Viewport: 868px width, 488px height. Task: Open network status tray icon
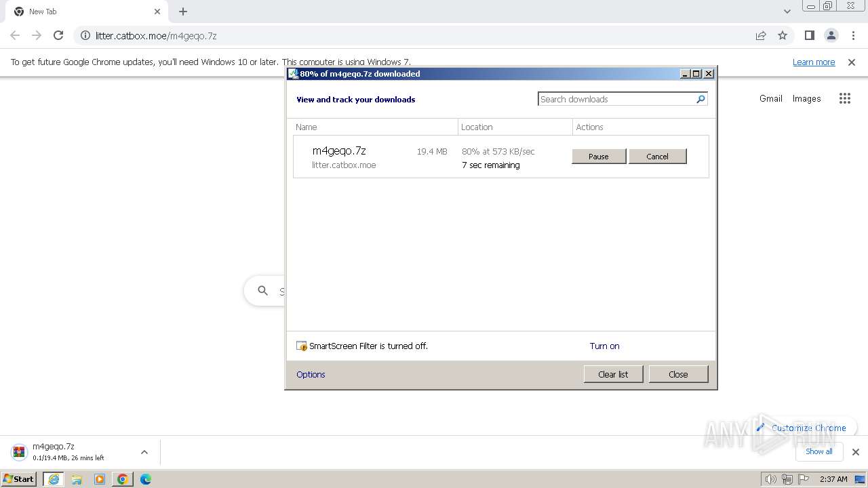tap(787, 479)
